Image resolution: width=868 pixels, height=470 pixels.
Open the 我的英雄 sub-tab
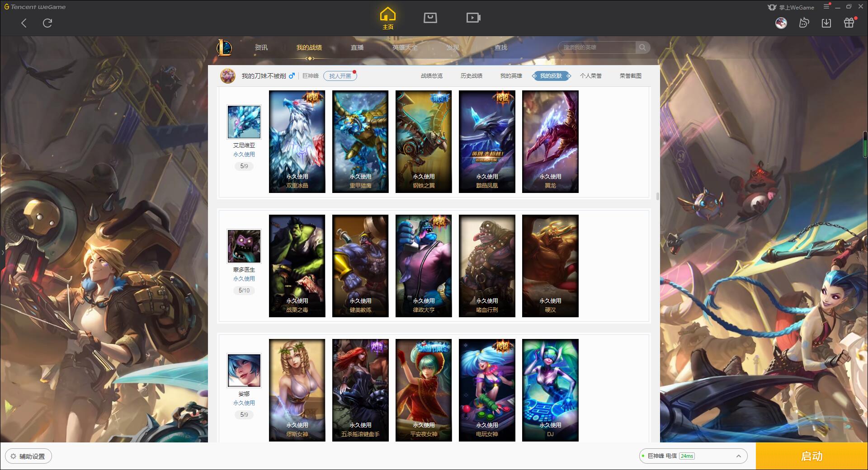511,76
